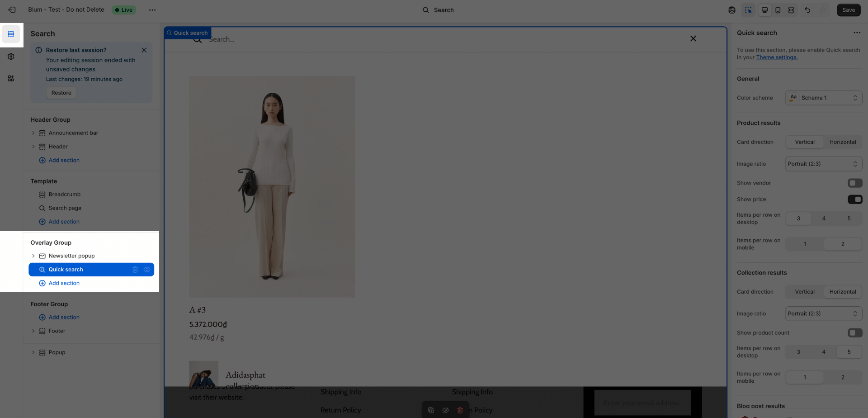The width and height of the screenshot is (868, 418).
Task: Click the Search input field
Action: tap(316, 39)
